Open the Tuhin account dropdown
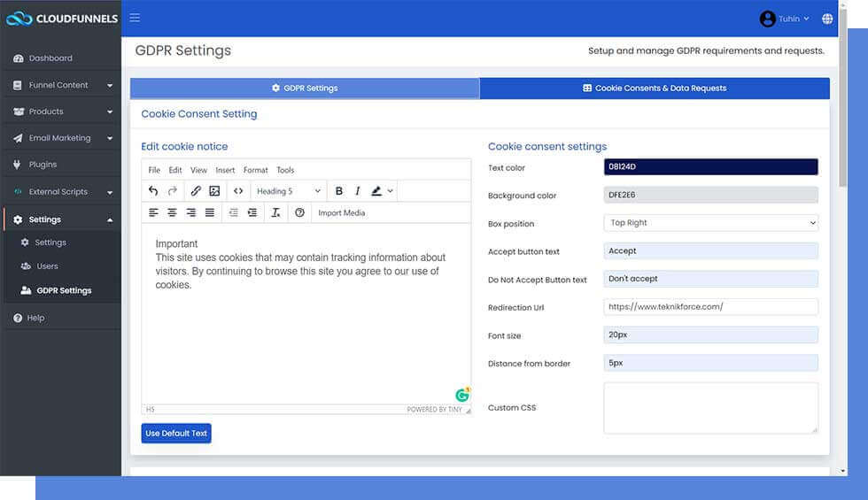868x500 pixels. (794, 19)
